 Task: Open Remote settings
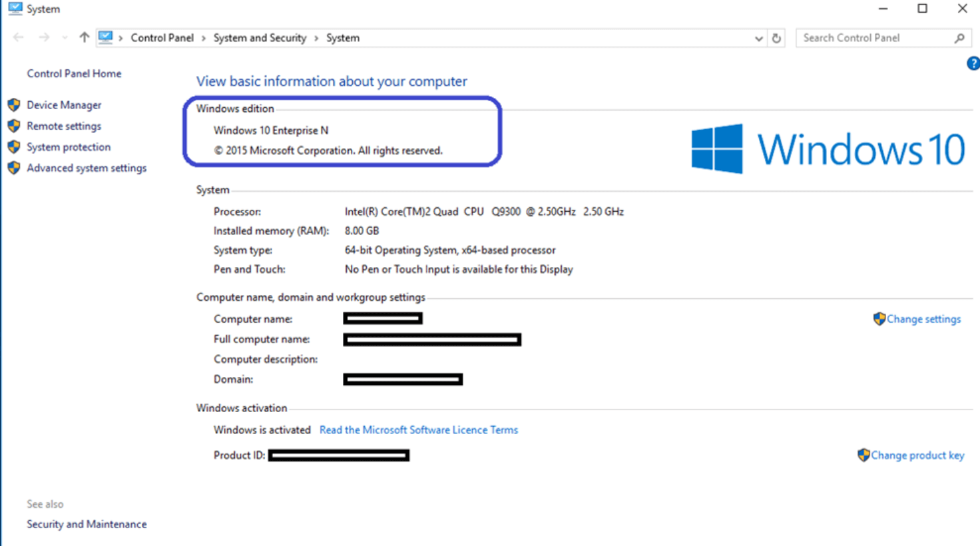[x=64, y=126]
